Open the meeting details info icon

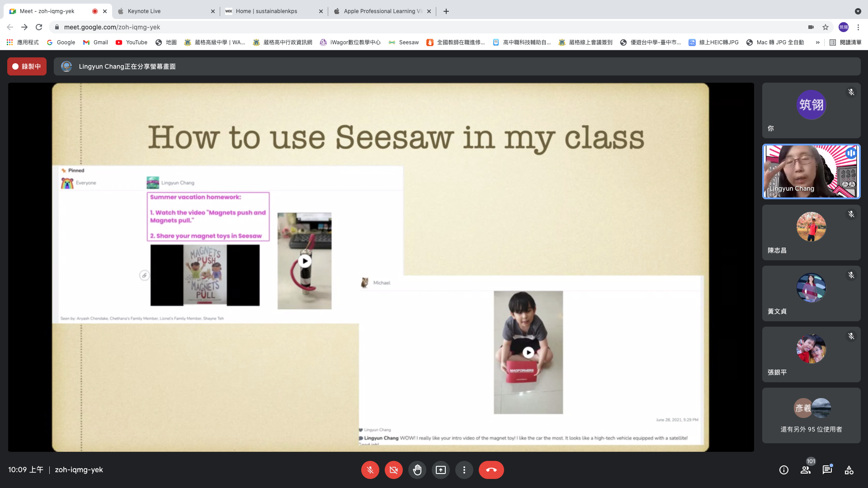pos(784,470)
